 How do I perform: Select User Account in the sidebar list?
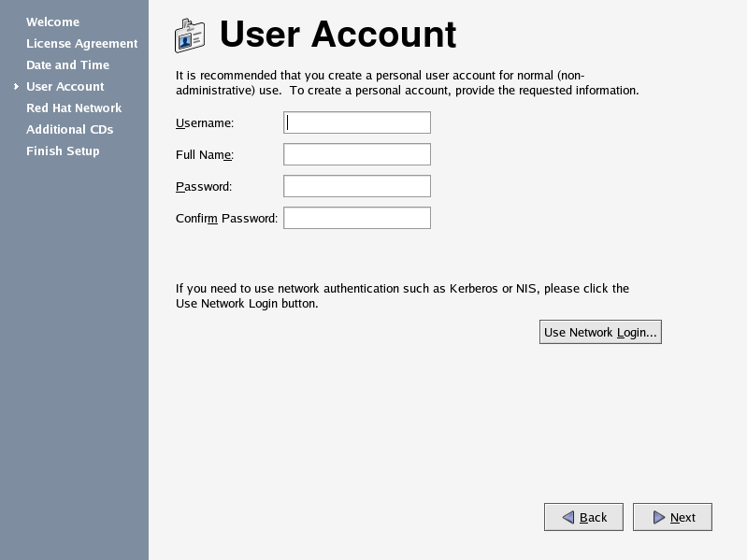[65, 86]
